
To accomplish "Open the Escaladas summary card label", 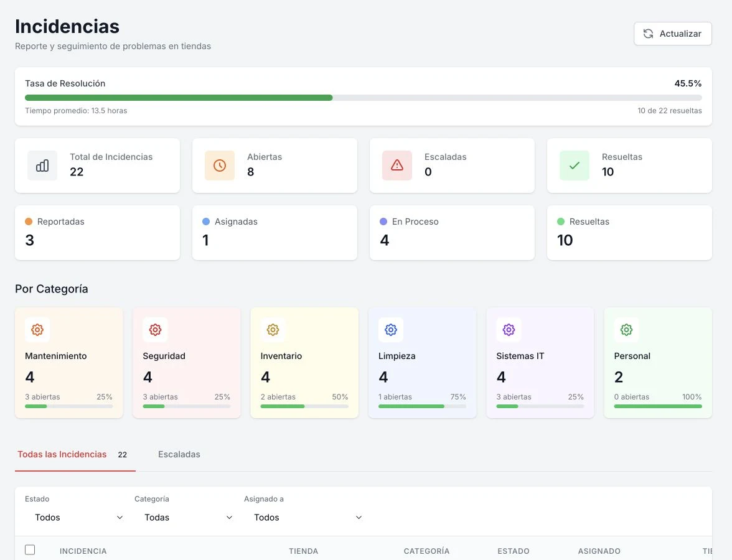I will pos(446,157).
